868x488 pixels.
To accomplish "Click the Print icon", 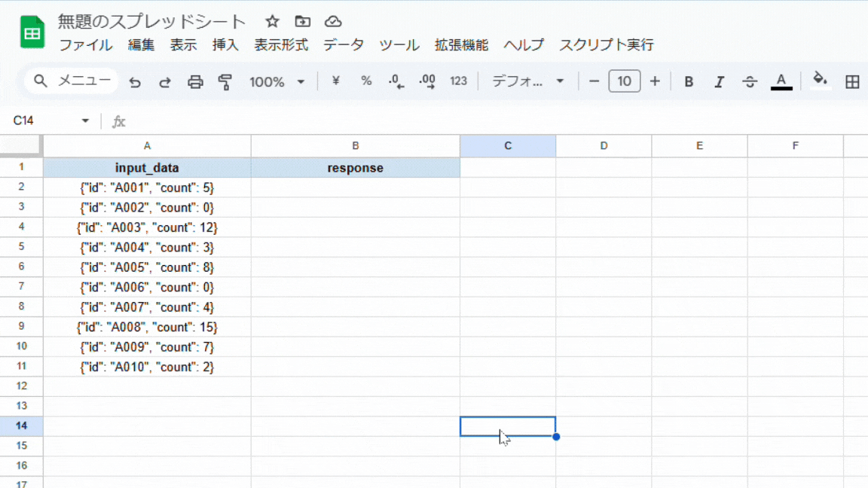I will coord(196,81).
